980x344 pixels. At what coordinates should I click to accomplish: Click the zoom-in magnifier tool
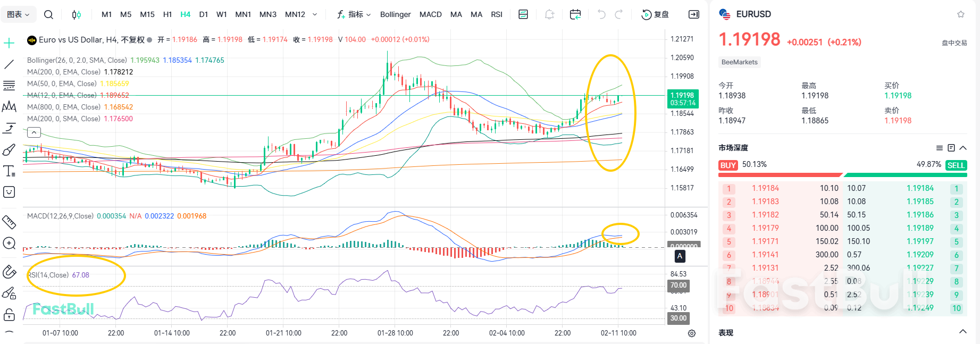click(x=9, y=244)
